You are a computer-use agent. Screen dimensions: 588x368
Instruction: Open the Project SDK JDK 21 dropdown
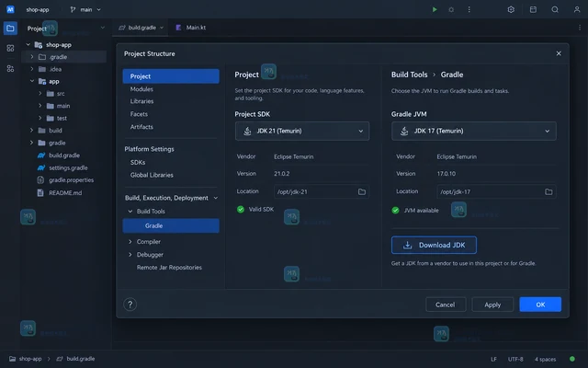pos(302,131)
